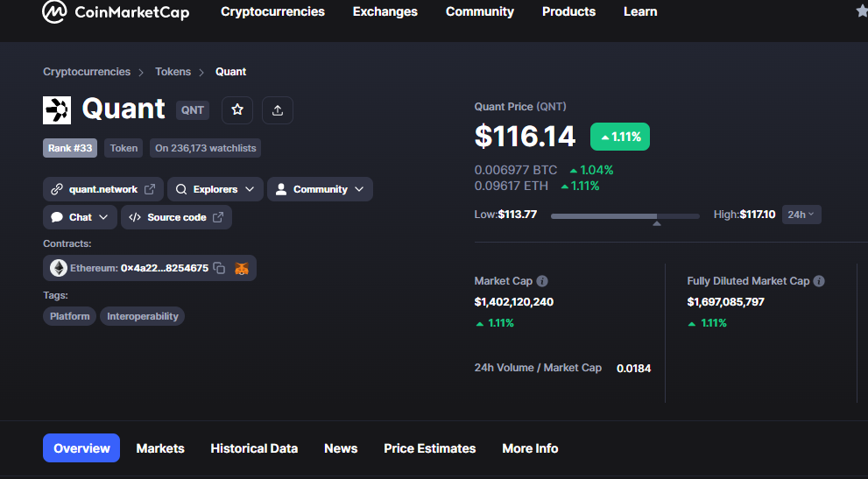Click the Quant Price (QNT) heading
Image resolution: width=868 pixels, height=479 pixels.
pyautogui.click(x=520, y=107)
